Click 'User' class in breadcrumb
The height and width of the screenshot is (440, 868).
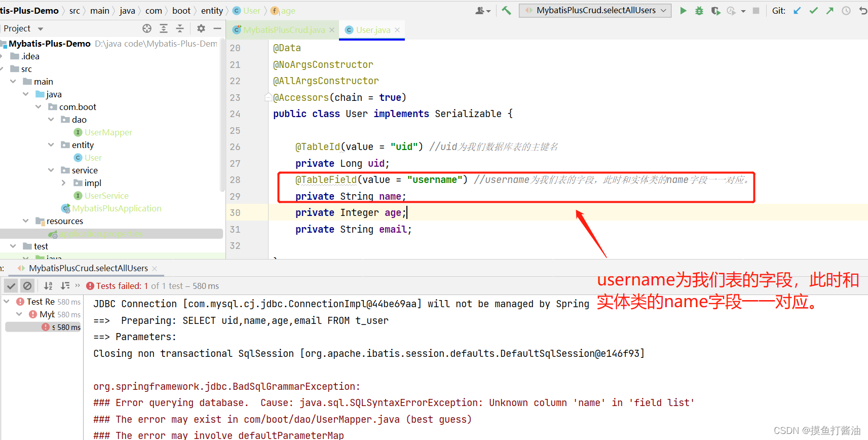[247, 11]
